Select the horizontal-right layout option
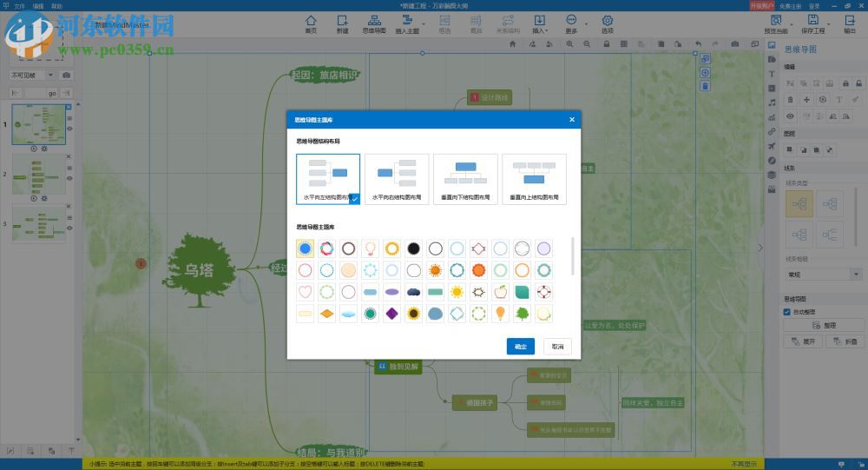 tap(397, 179)
